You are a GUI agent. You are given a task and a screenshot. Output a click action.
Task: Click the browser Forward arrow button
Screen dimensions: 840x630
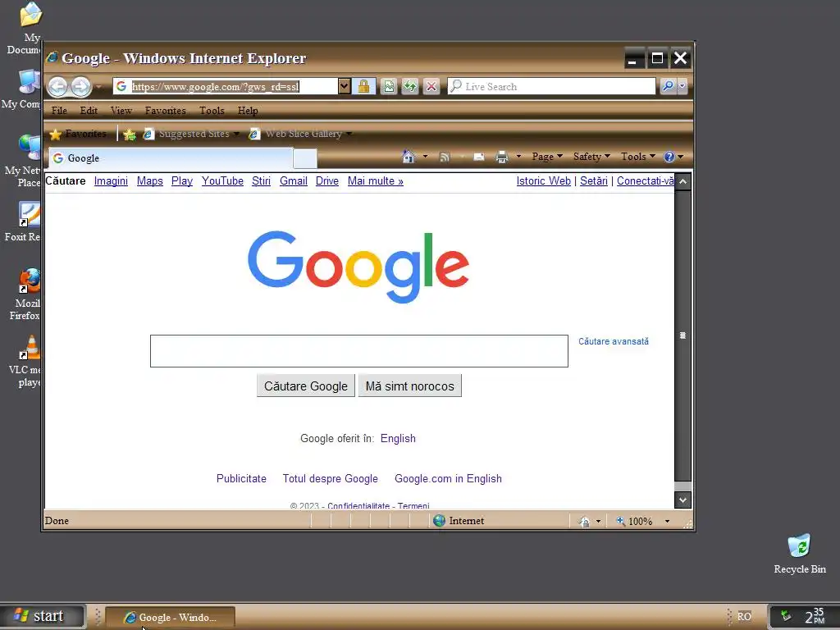coord(81,87)
